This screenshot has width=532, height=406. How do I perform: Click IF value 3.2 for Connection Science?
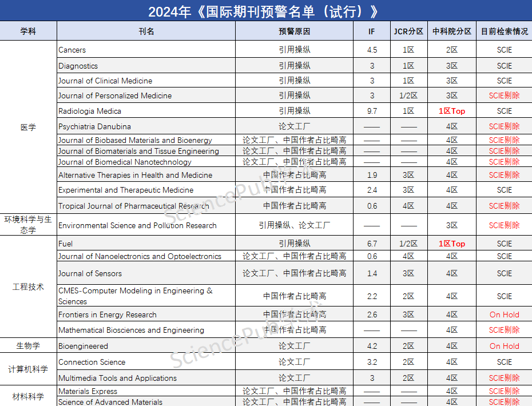pos(372,362)
